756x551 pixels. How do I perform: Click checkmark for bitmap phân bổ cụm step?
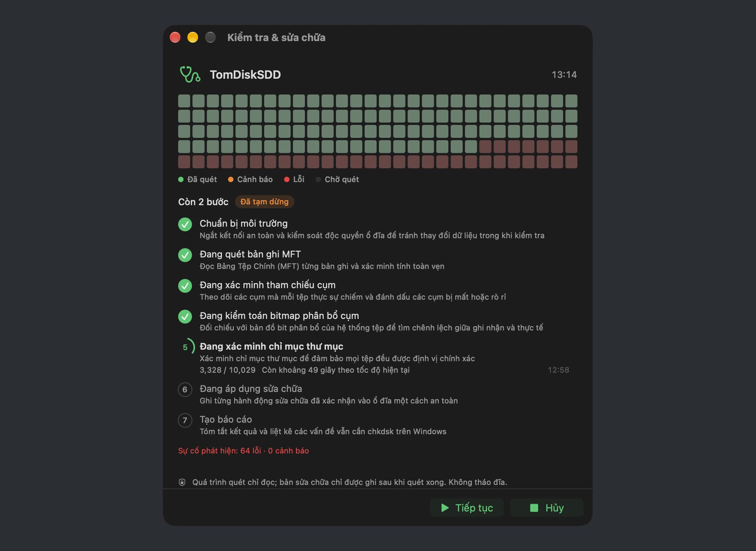point(185,317)
